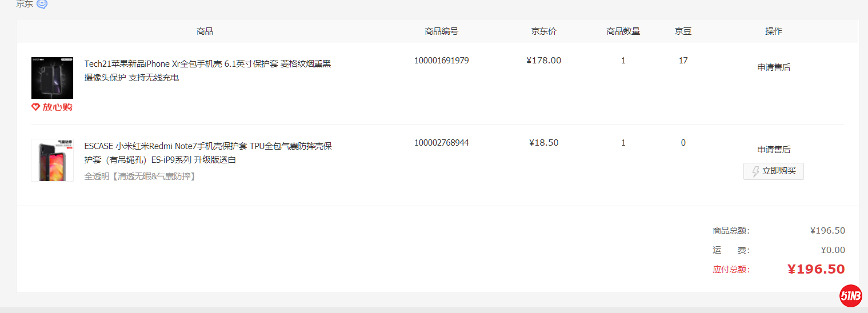Click the red 51NB logo
Image resolution: width=868 pixels, height=313 pixels.
(850, 295)
